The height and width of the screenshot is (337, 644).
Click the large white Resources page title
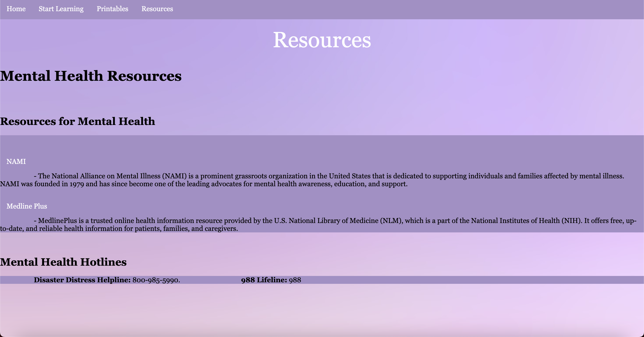click(x=322, y=40)
